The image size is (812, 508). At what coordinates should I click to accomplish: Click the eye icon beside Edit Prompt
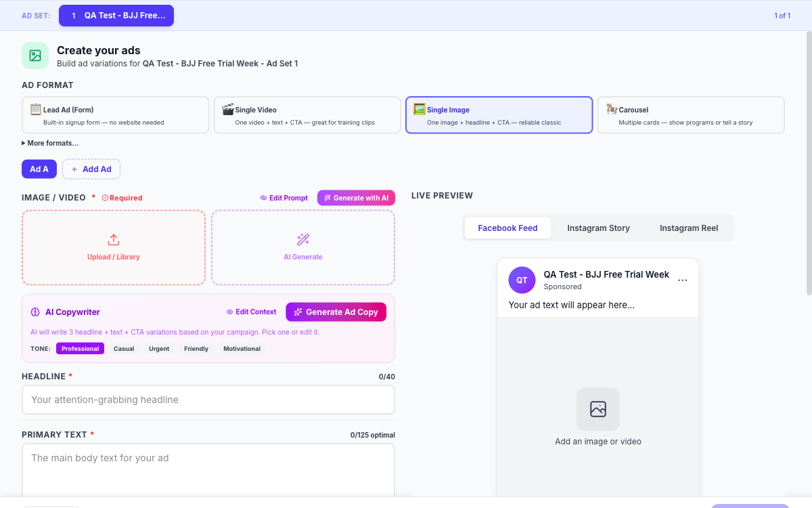pos(264,198)
